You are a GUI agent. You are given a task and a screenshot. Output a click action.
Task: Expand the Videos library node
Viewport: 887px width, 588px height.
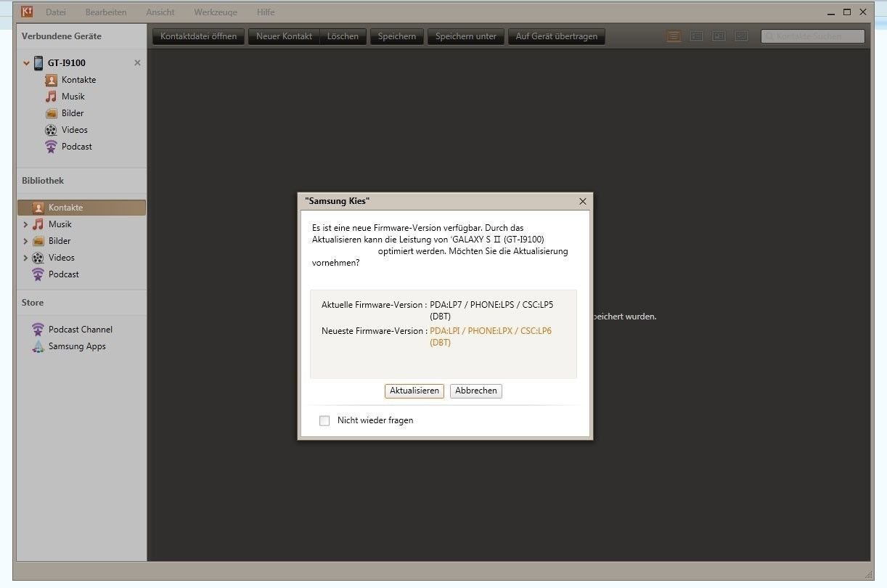coord(25,258)
